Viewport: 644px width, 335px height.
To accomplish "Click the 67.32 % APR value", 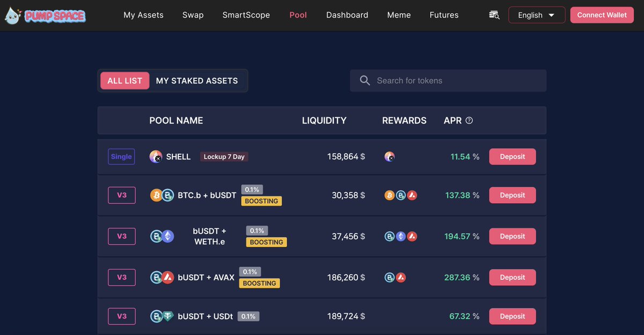I will [x=464, y=316].
